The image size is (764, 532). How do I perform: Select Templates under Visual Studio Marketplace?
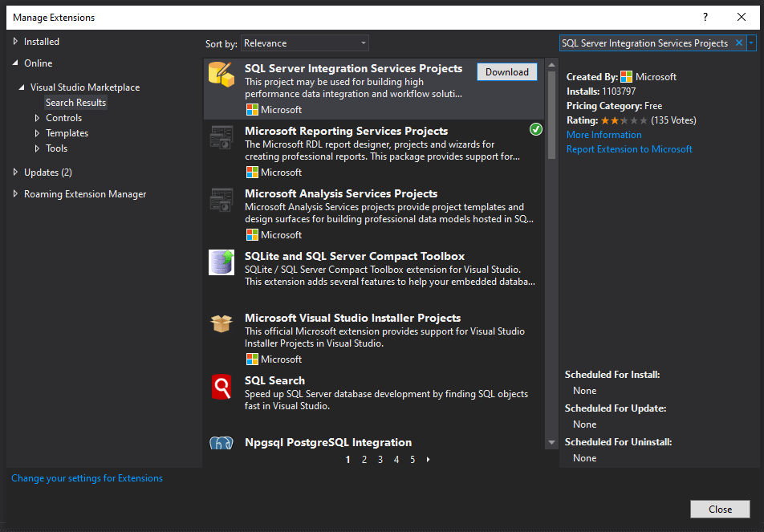pos(68,132)
